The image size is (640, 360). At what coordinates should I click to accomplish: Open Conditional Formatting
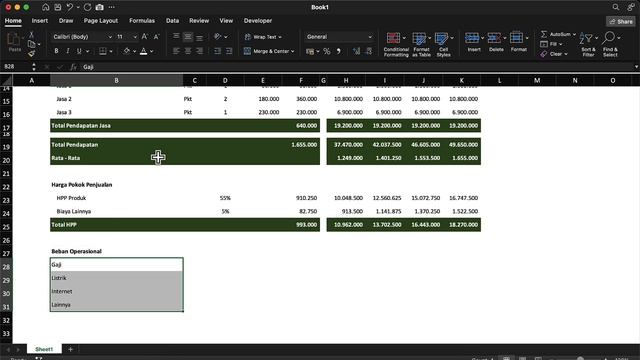click(396, 44)
